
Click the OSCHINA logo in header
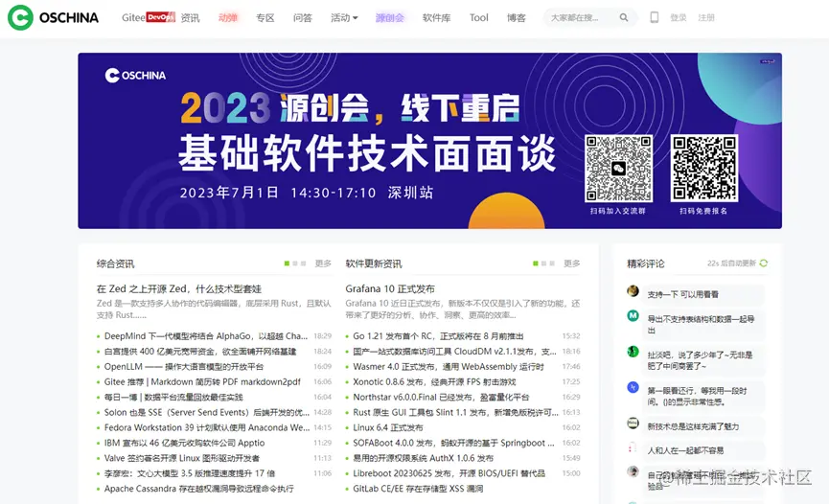(53, 17)
